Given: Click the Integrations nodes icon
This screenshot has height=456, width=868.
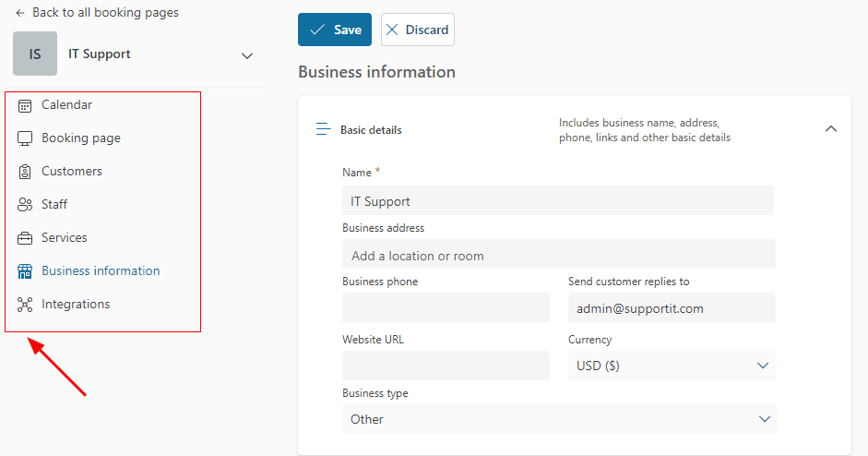Looking at the screenshot, I should [25, 305].
